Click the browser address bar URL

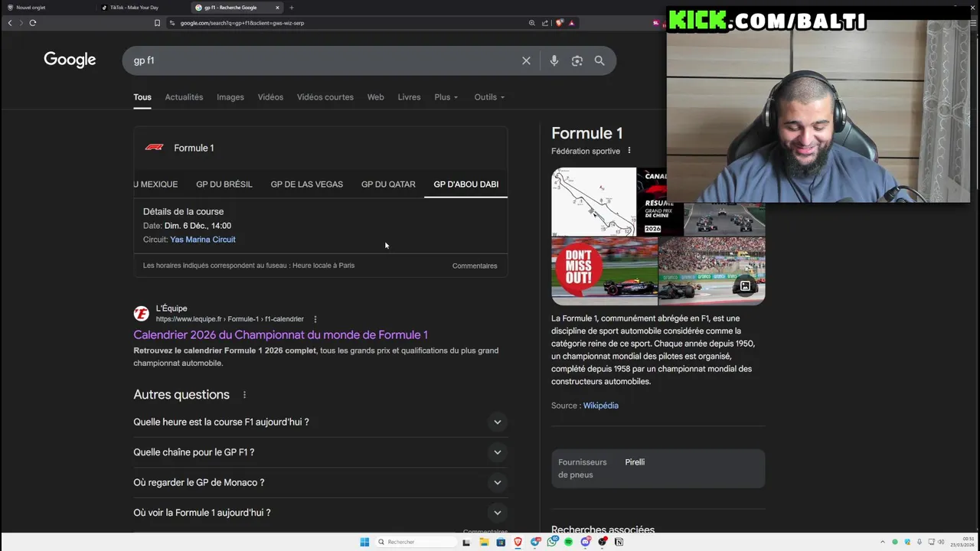point(242,23)
